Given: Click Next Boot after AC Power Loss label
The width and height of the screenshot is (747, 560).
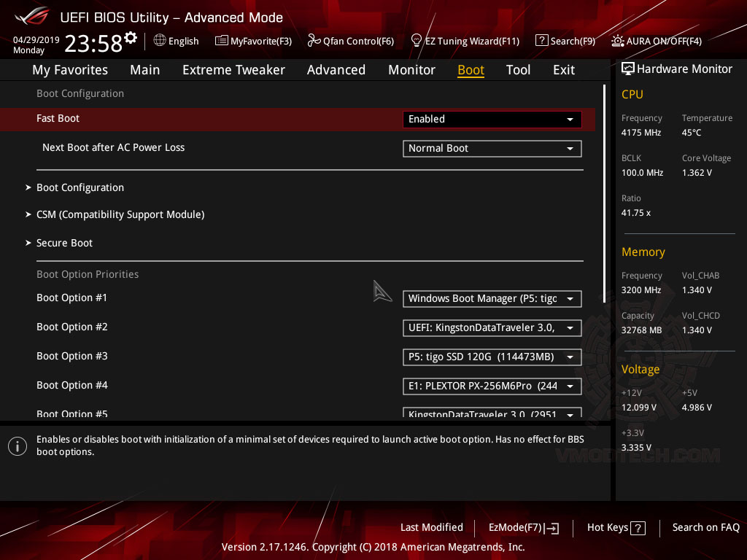Looking at the screenshot, I should (113, 147).
